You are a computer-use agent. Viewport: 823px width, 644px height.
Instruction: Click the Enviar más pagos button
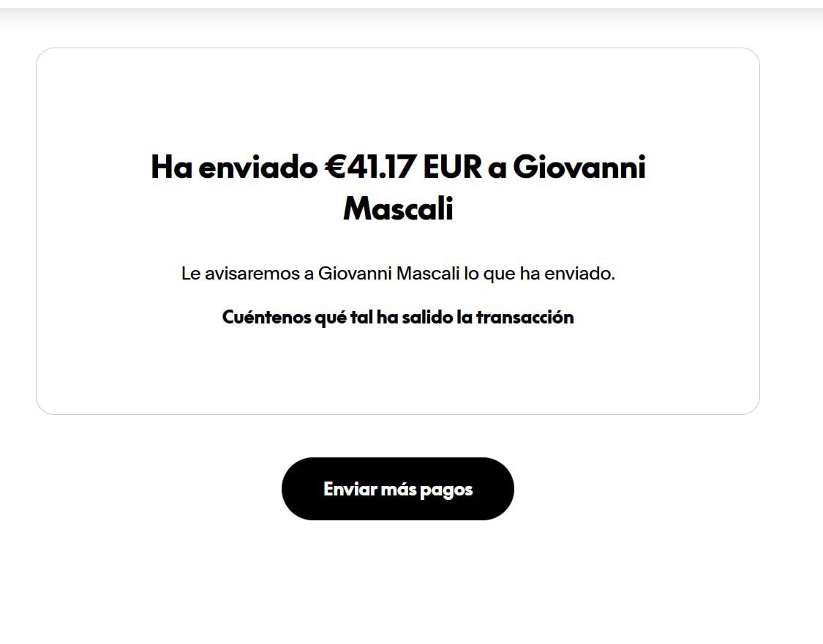(x=397, y=489)
